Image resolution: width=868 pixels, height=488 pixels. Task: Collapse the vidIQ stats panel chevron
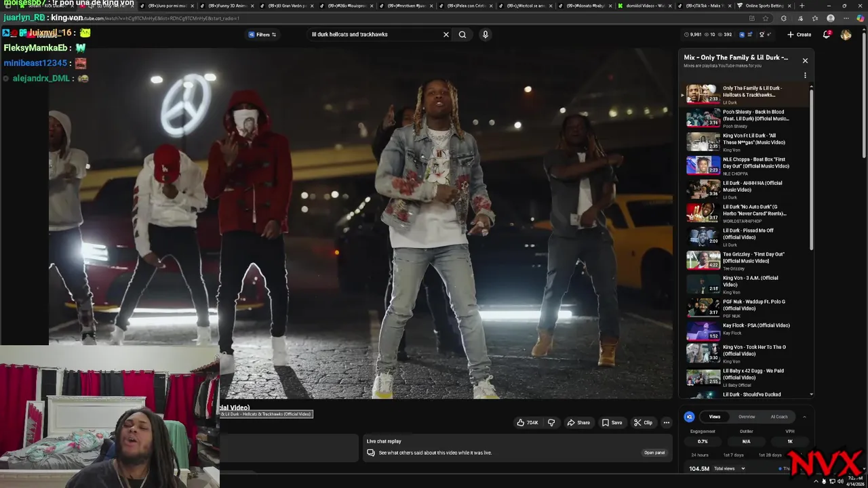click(x=804, y=417)
